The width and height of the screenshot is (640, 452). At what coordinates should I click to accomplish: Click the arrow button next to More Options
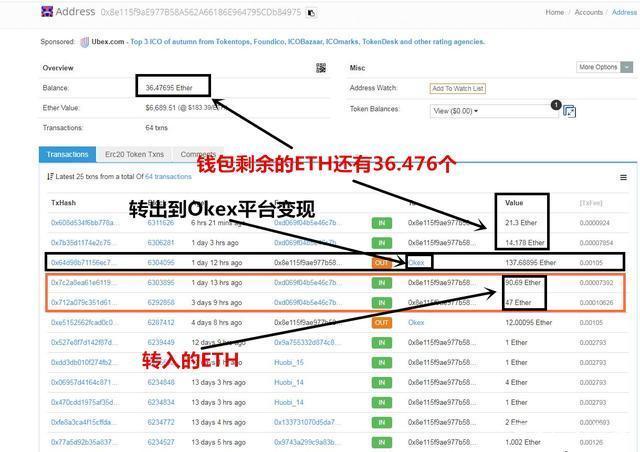(x=627, y=67)
